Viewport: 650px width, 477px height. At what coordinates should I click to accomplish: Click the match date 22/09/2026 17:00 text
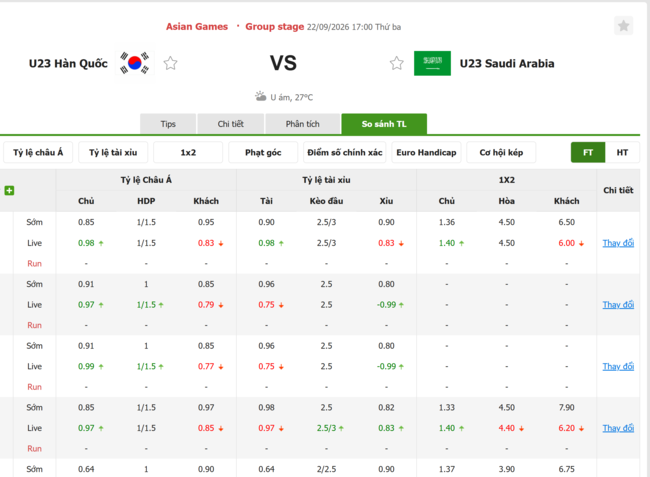point(340,27)
